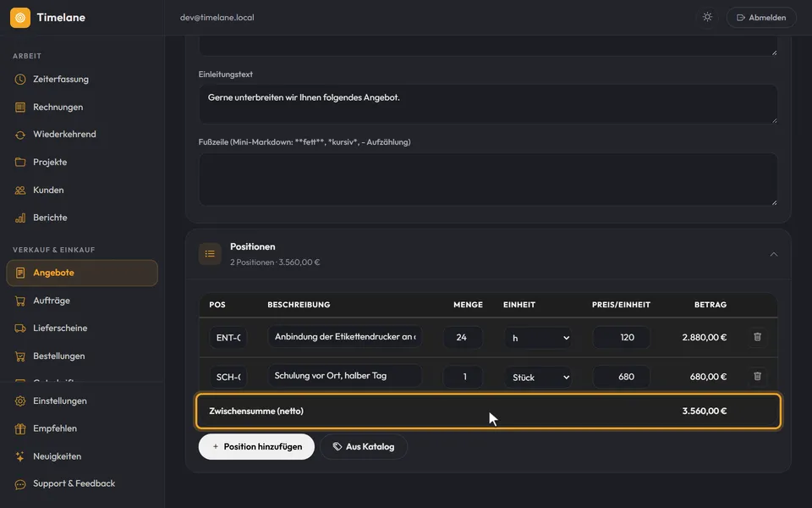
Task: Click the Einstellungen gear icon
Action: point(20,401)
